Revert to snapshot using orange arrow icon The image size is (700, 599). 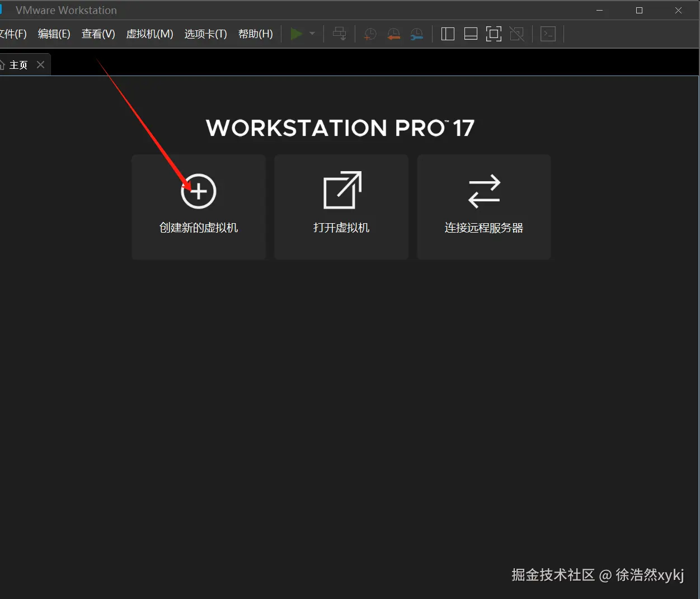click(x=393, y=34)
